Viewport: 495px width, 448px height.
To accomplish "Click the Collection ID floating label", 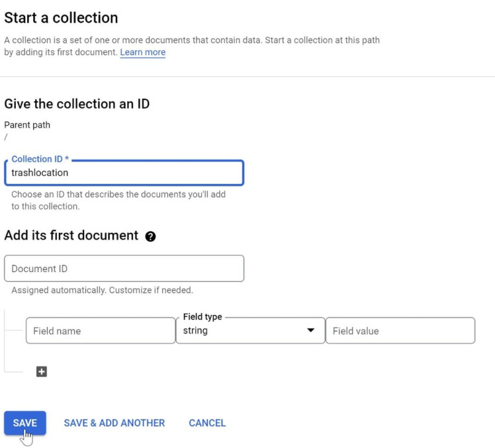I will click(x=40, y=159).
